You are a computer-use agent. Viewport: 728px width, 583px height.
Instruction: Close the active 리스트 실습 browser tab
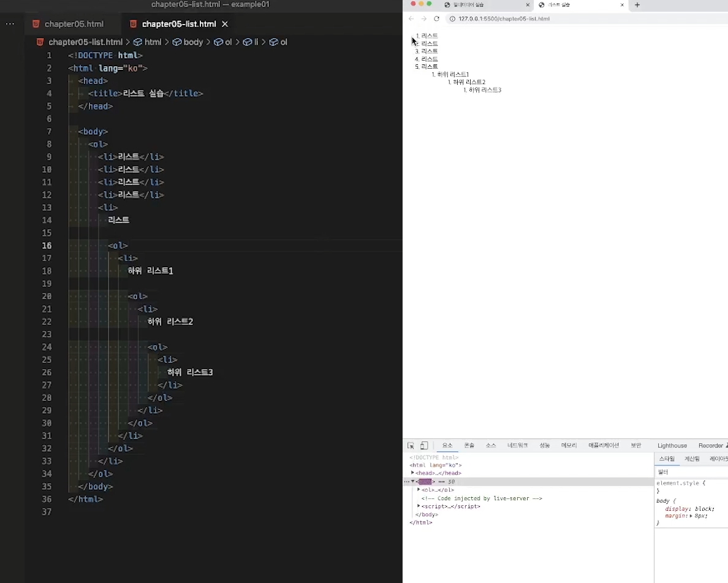(x=622, y=5)
